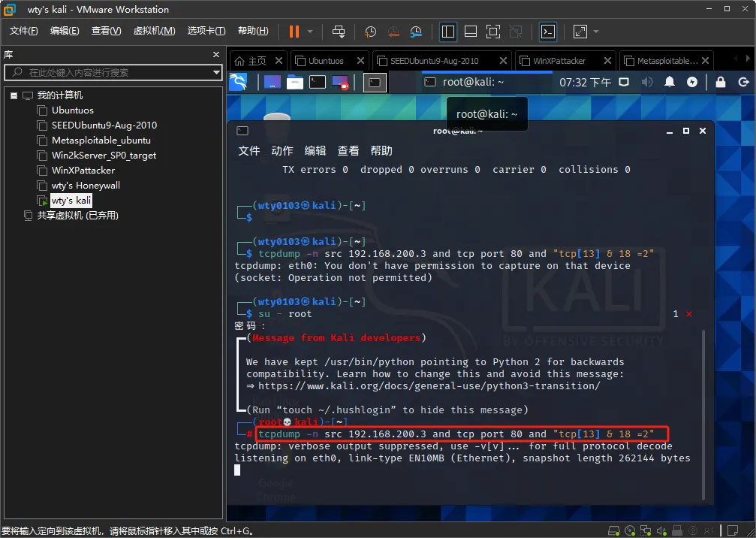Open the 文件(F) menu in VMware
Viewport: 756px width, 538px height.
pos(23,31)
